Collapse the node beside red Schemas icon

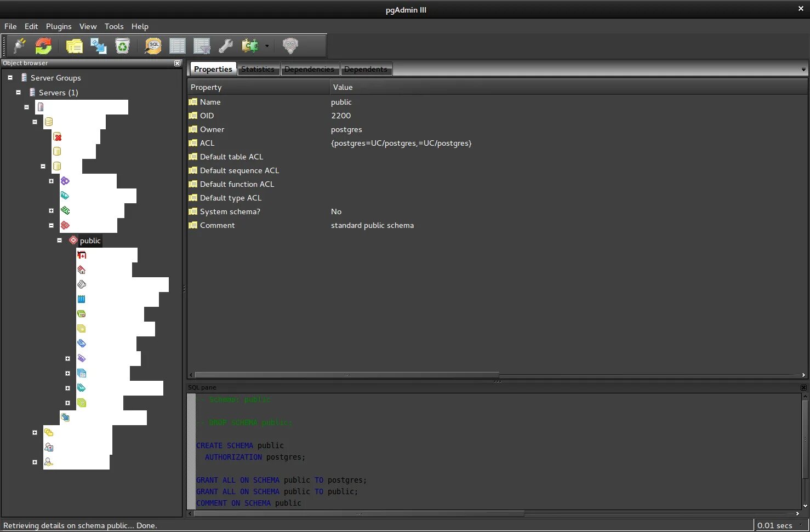pos(51,225)
